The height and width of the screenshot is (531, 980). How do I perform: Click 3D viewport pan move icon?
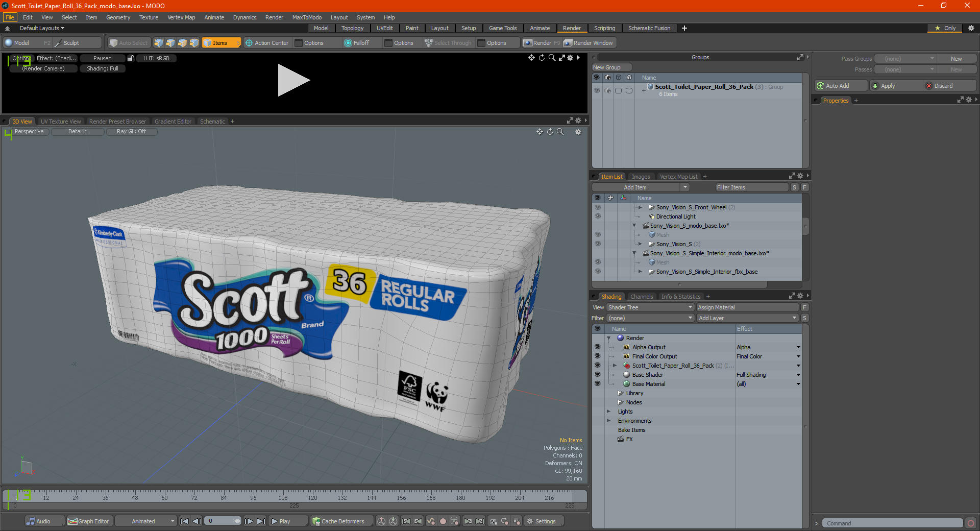(x=540, y=132)
